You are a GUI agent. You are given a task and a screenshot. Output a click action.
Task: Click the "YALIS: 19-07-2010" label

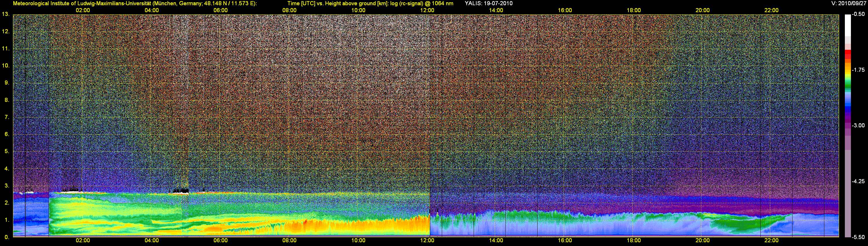(489, 3)
